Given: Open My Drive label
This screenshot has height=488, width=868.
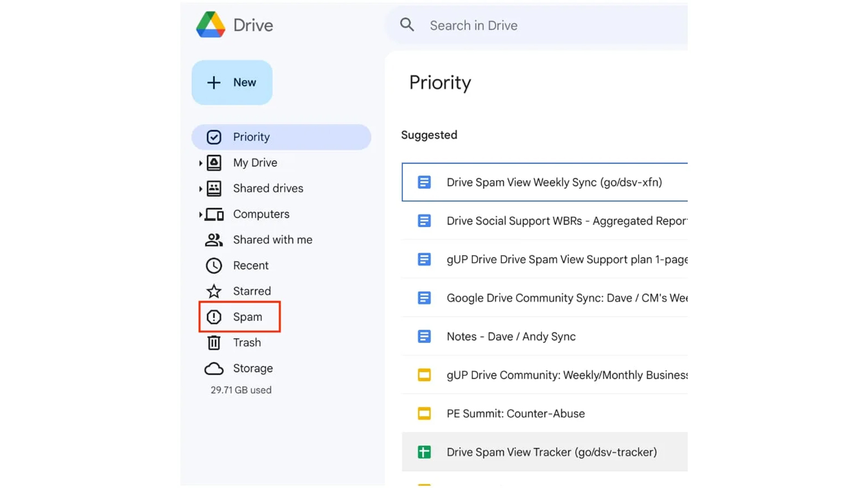Looking at the screenshot, I should click(255, 163).
